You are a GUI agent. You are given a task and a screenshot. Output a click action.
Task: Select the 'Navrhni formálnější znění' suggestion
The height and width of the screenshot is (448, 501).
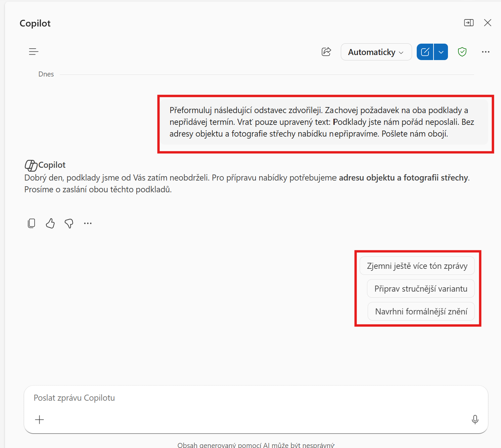pos(421,311)
